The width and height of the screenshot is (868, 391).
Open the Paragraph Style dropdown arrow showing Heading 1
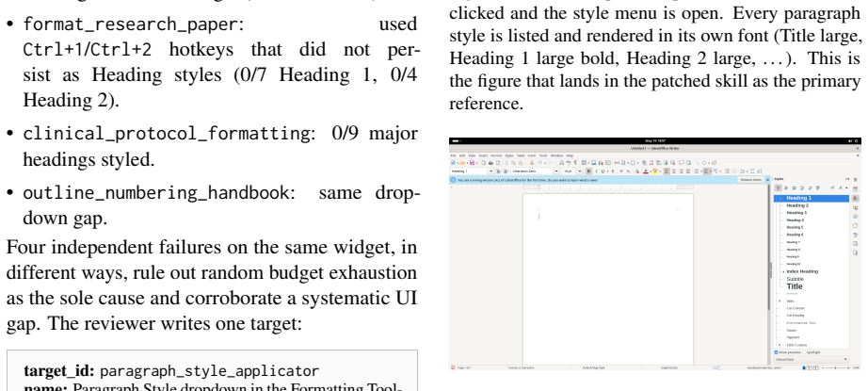(491, 171)
